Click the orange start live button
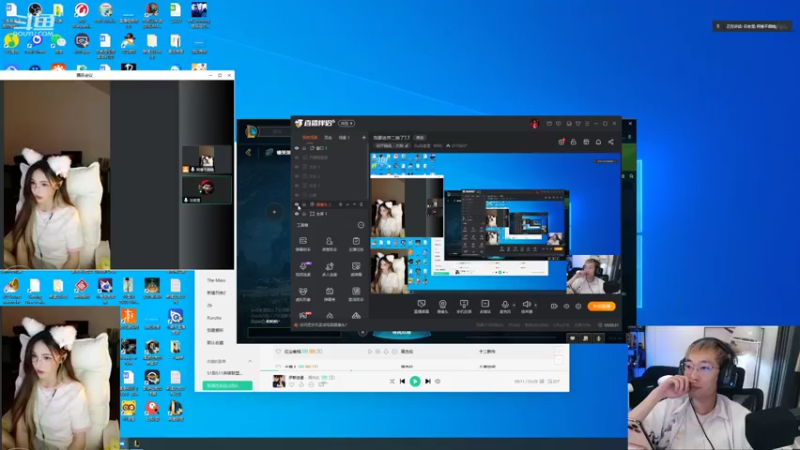The width and height of the screenshot is (800, 450). coord(602,306)
